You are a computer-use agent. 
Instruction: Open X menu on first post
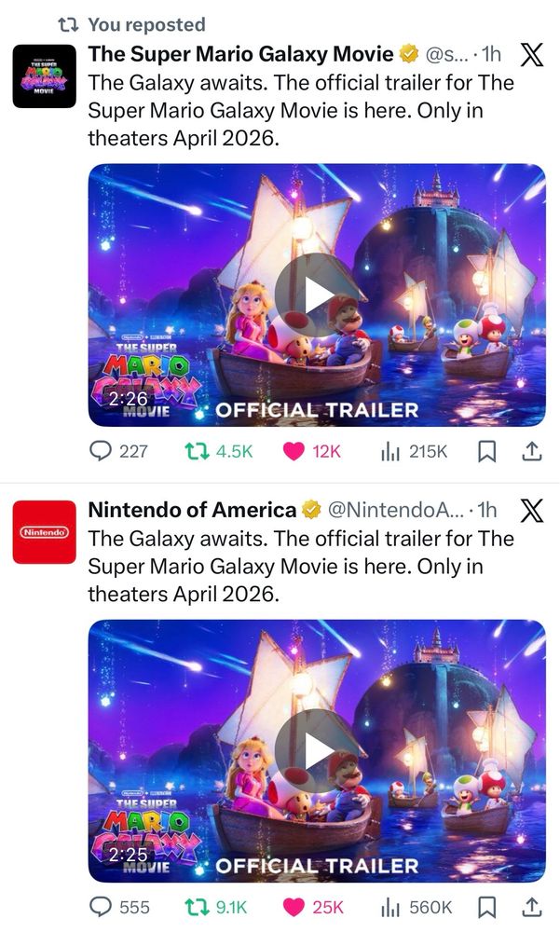pos(531,55)
